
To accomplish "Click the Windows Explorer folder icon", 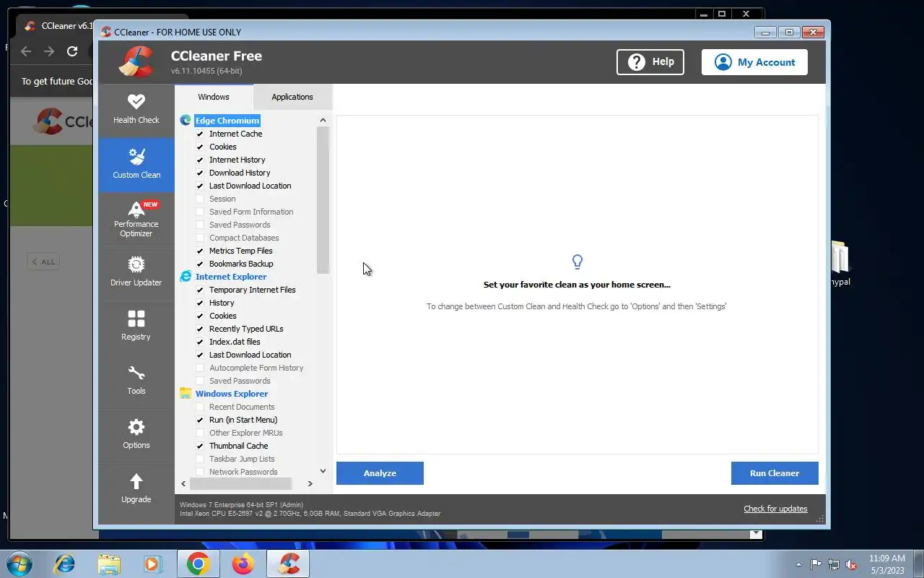I will (x=186, y=394).
